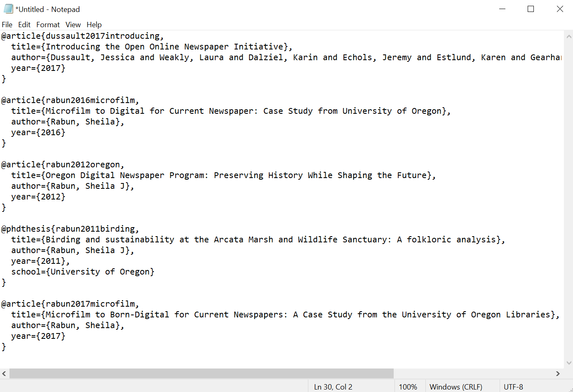Close the Notepad window

559,9
